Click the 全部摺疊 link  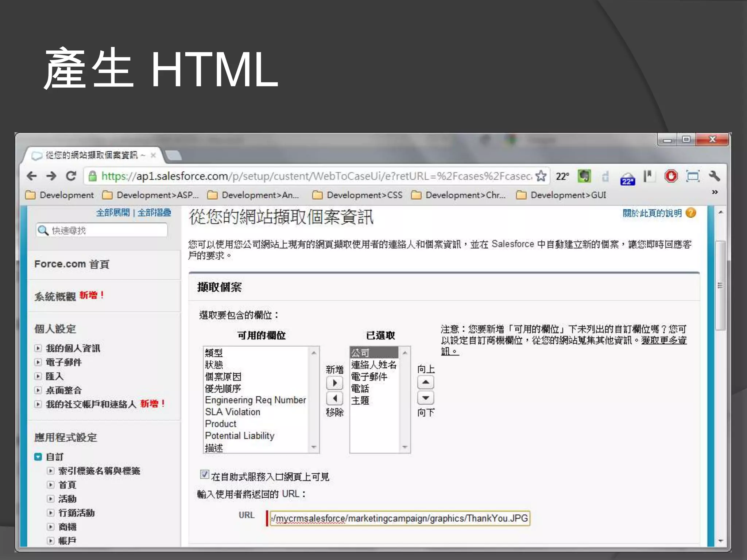coord(154,213)
